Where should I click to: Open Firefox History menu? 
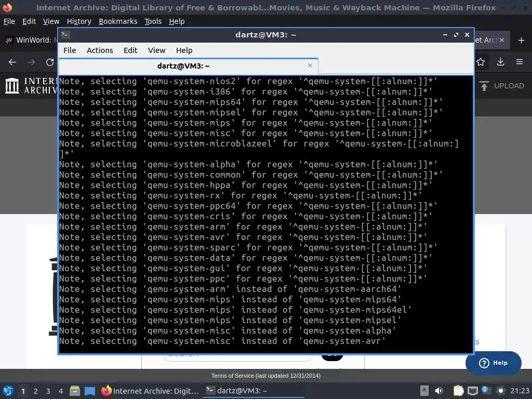point(79,21)
